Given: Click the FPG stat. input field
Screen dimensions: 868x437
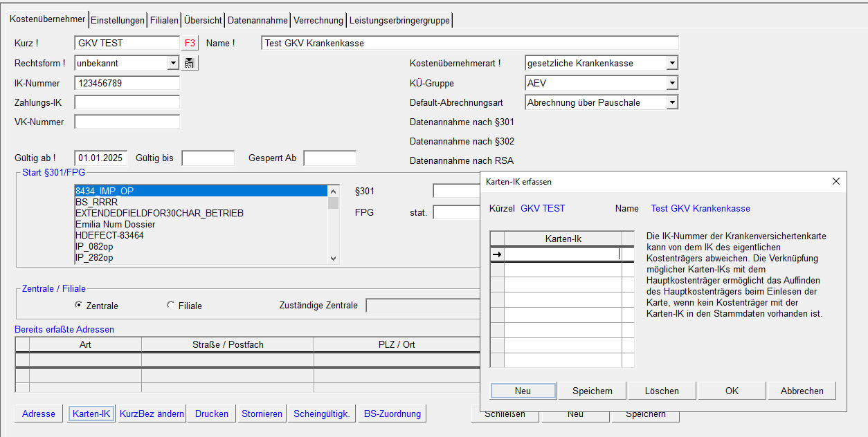Looking at the screenshot, I should click(457, 212).
